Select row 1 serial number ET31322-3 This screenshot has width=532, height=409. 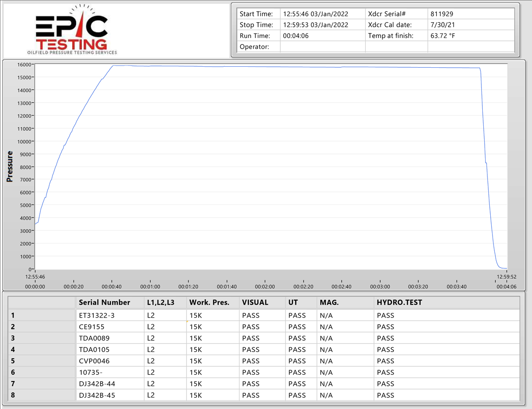pos(97,315)
